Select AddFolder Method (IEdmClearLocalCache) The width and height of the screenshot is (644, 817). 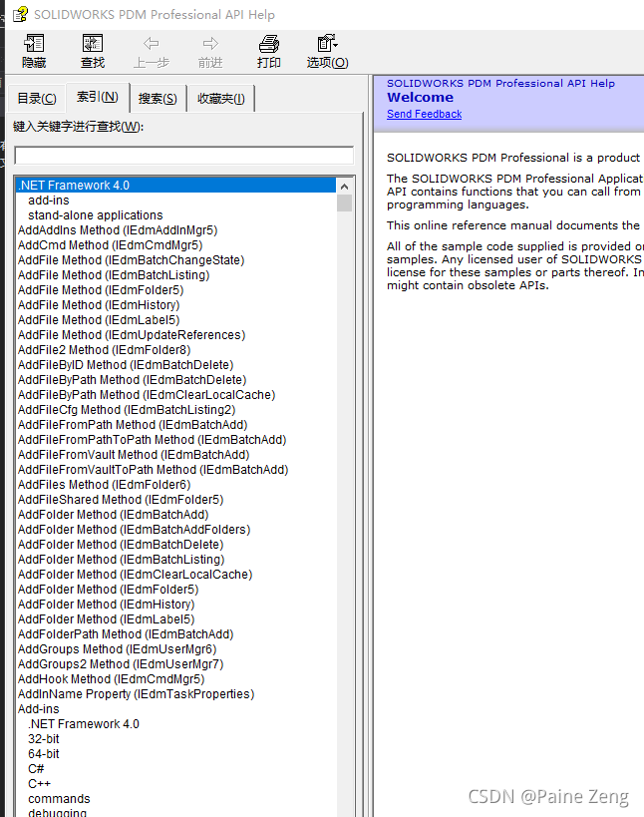point(135,575)
